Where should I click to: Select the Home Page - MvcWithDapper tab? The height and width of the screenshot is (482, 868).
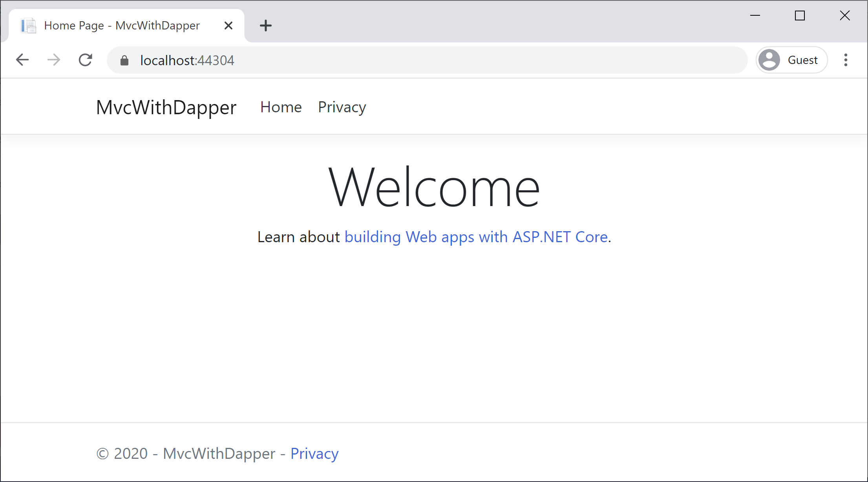pyautogui.click(x=122, y=26)
